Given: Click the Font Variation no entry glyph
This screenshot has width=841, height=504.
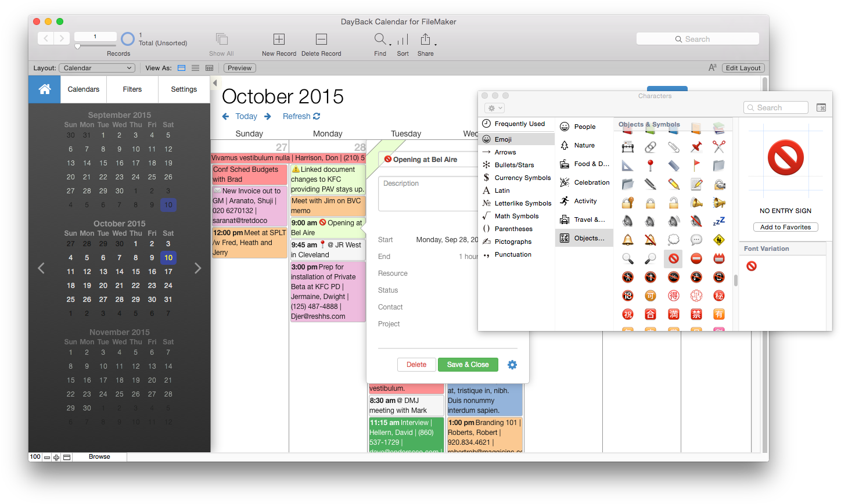Looking at the screenshot, I should (752, 266).
